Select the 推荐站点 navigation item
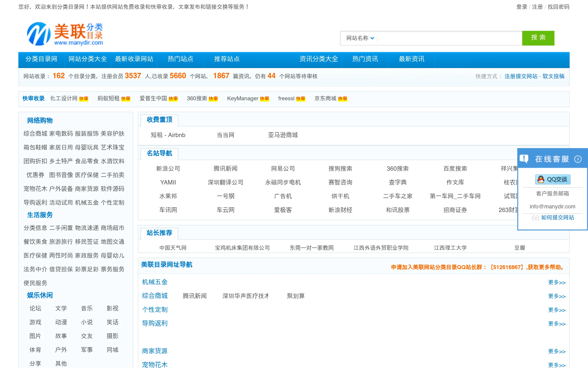588x368 pixels. coord(227,59)
